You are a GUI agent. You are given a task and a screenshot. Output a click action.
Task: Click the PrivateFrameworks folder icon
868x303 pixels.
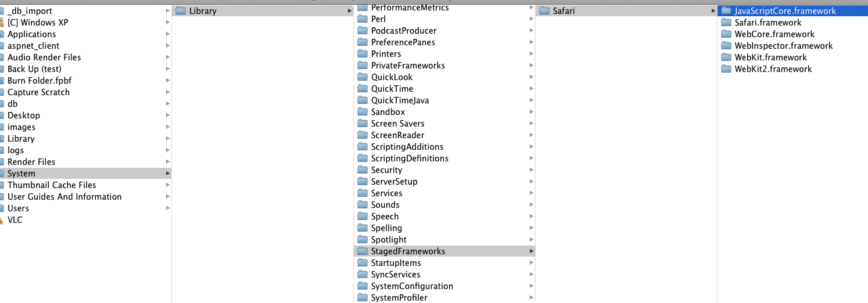(363, 66)
